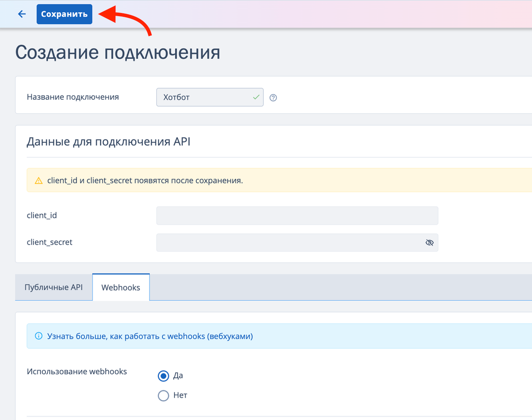This screenshot has width=532, height=420.
Task: Go back using the left arrow icon
Action: tap(22, 14)
